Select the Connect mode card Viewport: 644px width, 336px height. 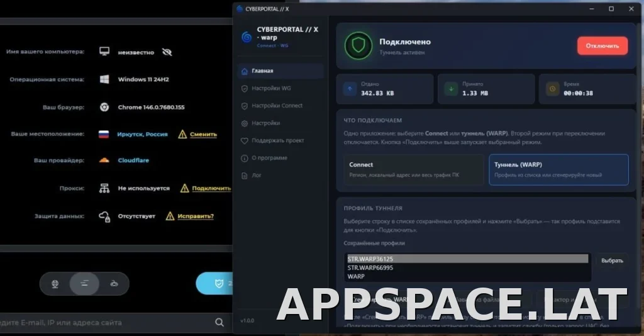pyautogui.click(x=414, y=170)
